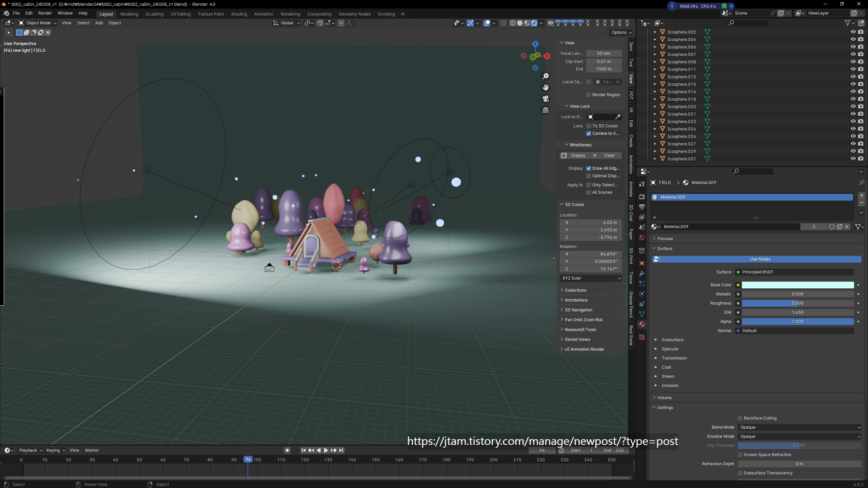This screenshot has height=488, width=868.
Task: Click the Play animation button
Action: [326, 450]
